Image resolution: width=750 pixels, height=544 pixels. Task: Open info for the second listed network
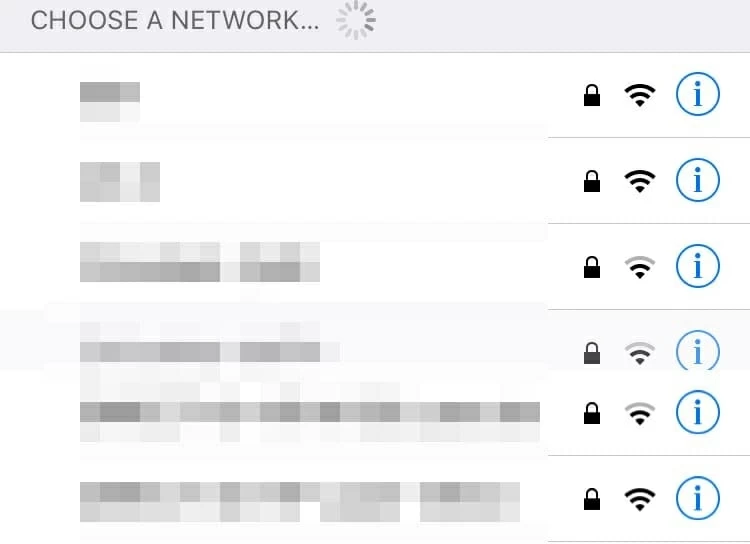pos(697,180)
